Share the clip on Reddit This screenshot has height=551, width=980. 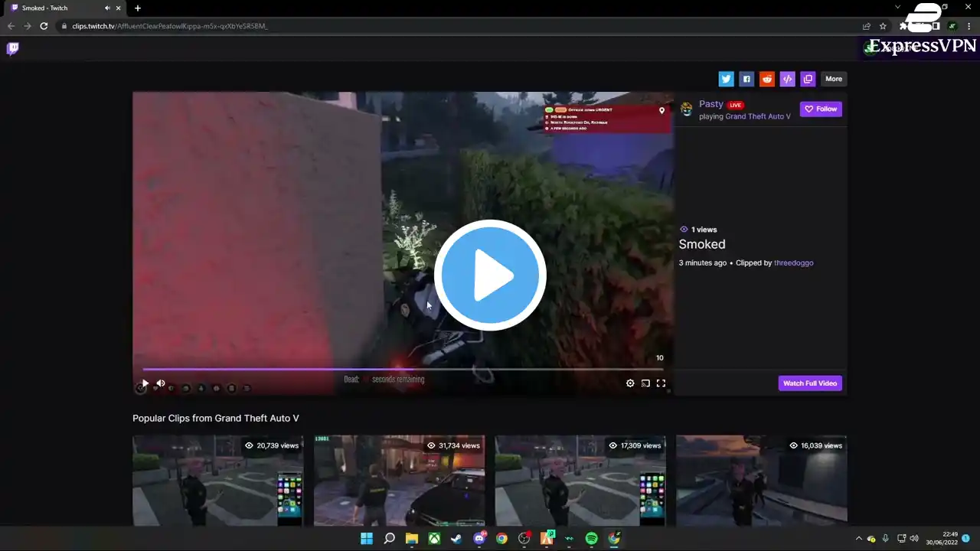(767, 79)
